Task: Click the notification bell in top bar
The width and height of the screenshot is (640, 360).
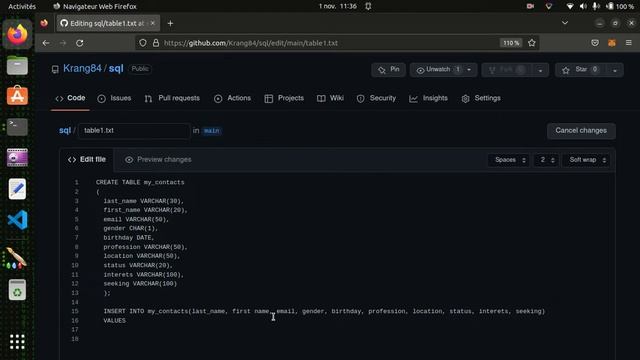Action: tap(368, 6)
